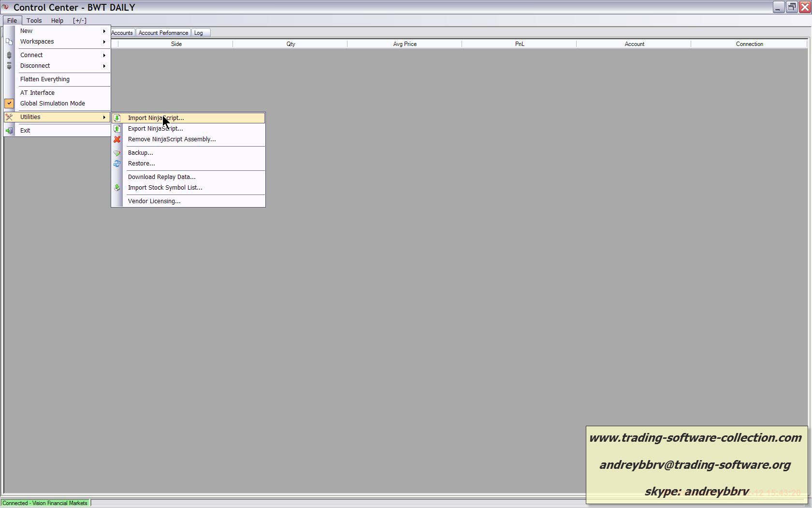Open the Tools menu
This screenshot has width=812, height=508.
(x=34, y=21)
